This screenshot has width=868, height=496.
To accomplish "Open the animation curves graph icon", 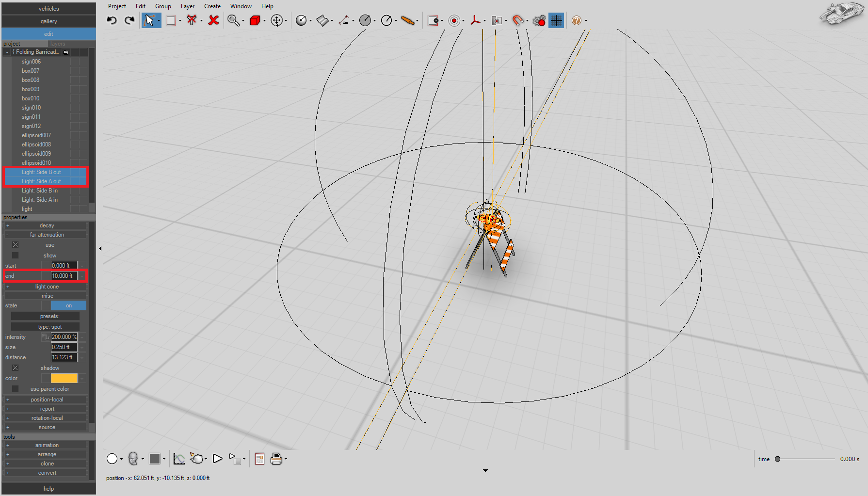I will click(x=179, y=459).
